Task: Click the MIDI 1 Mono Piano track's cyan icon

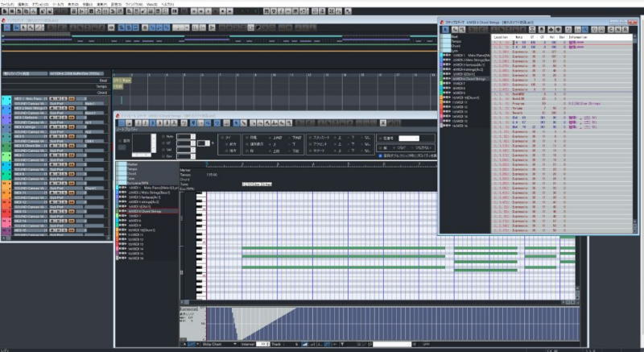Action: pos(4,97)
